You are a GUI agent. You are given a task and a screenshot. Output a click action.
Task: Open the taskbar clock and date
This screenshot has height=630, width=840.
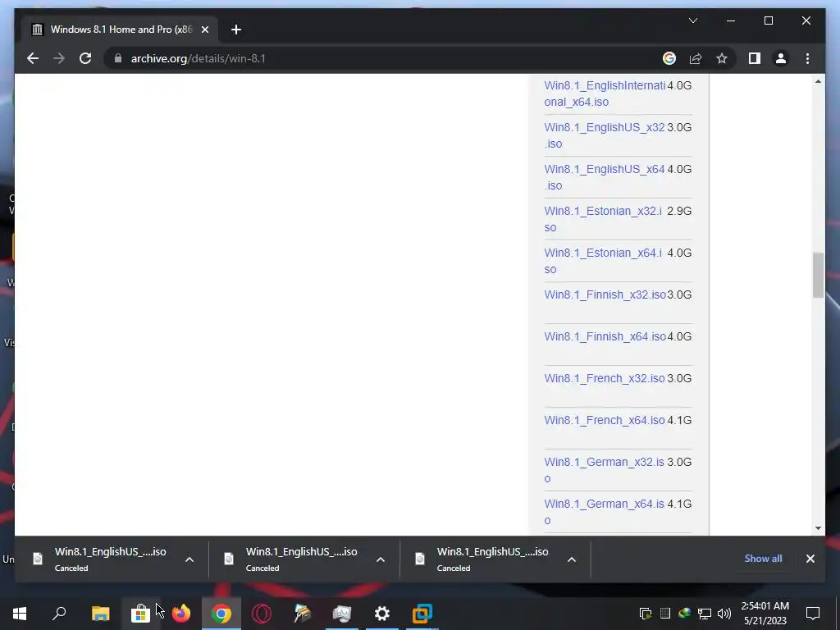tap(765, 614)
